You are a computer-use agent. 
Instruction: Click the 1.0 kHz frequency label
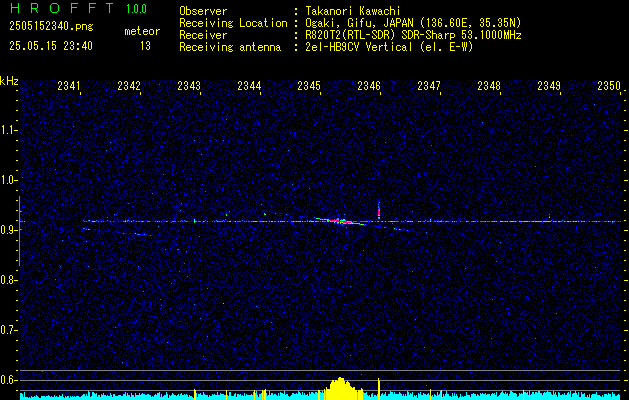(8, 180)
